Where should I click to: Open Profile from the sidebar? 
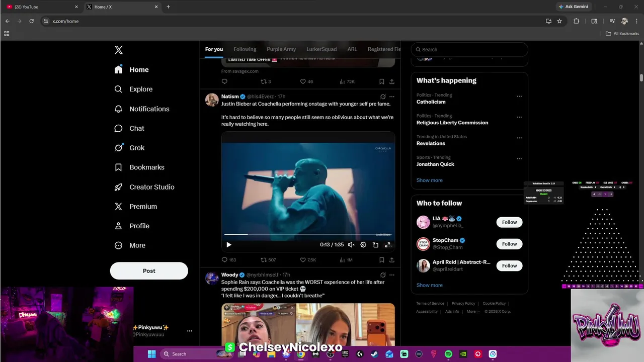coord(132,226)
